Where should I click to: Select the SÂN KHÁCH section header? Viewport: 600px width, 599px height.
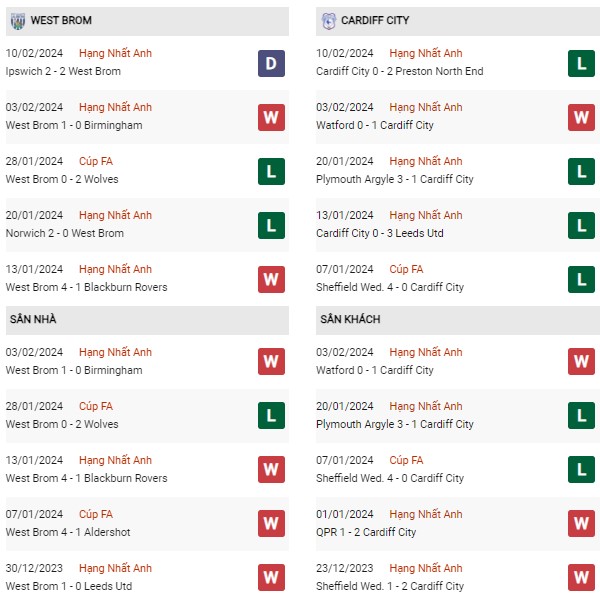pos(458,320)
